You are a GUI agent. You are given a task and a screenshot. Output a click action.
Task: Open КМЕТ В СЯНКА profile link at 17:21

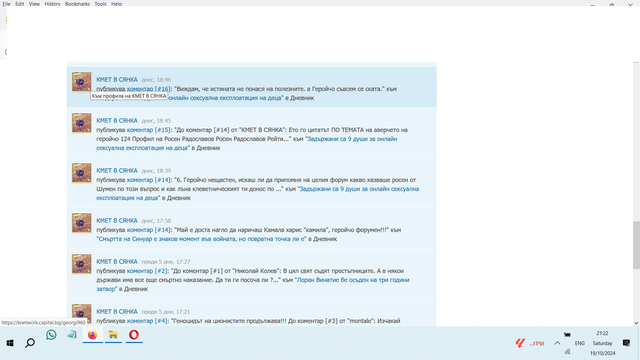(117, 311)
